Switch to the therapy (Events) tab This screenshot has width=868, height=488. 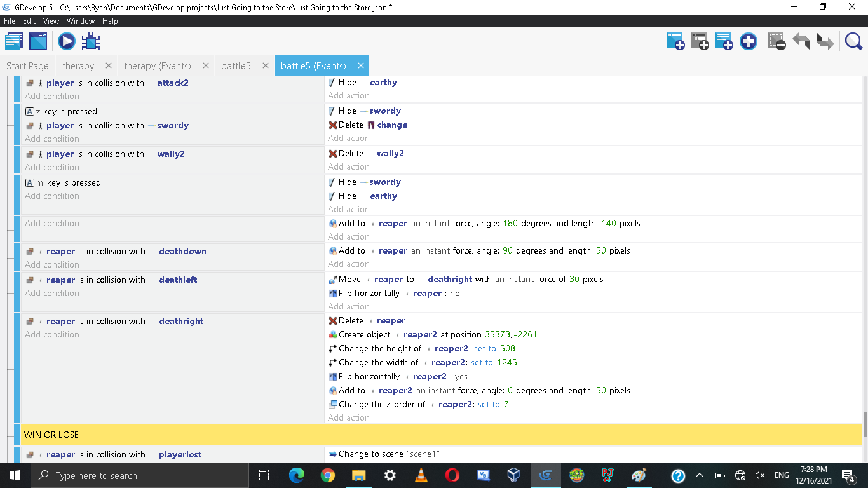point(158,65)
